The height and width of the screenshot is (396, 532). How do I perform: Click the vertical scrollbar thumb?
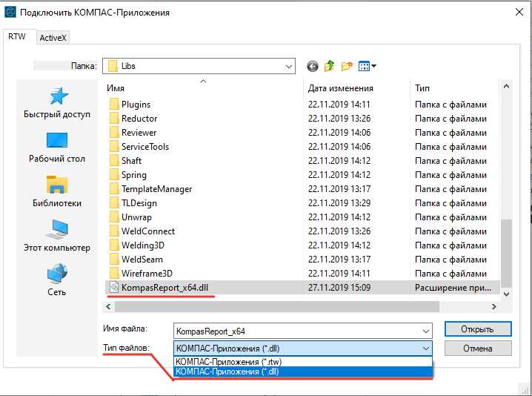coord(506,254)
